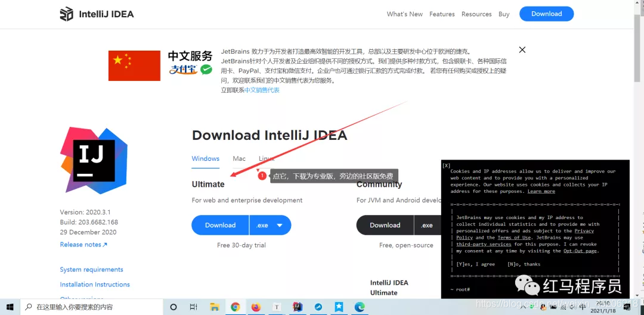The height and width of the screenshot is (315, 644).
Task: Click the taskbar clock date 2021/1/18
Action: click(602, 310)
